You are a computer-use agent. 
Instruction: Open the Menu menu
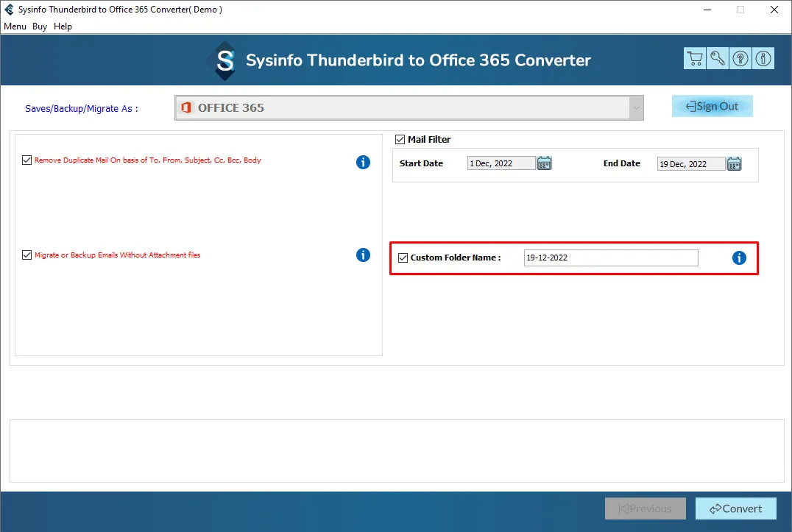(x=15, y=26)
